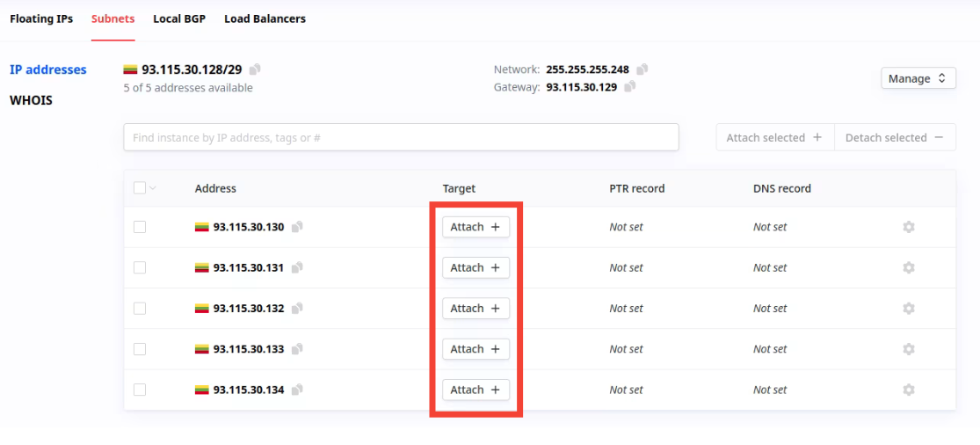Go to the Local BGP tab

179,18
